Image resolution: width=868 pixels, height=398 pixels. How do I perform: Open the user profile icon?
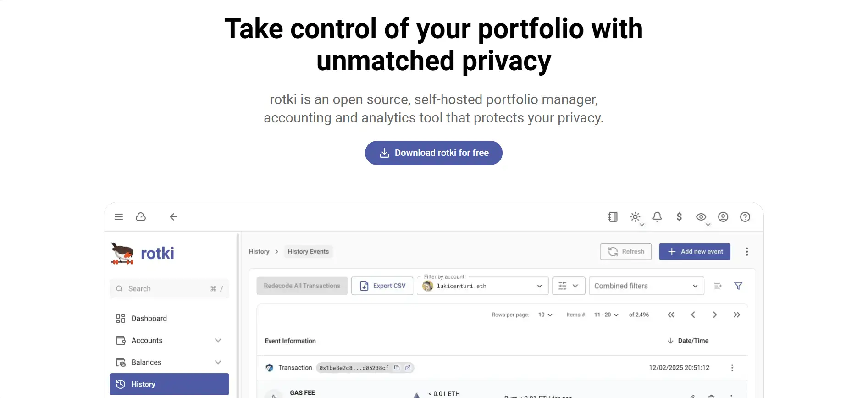click(723, 217)
